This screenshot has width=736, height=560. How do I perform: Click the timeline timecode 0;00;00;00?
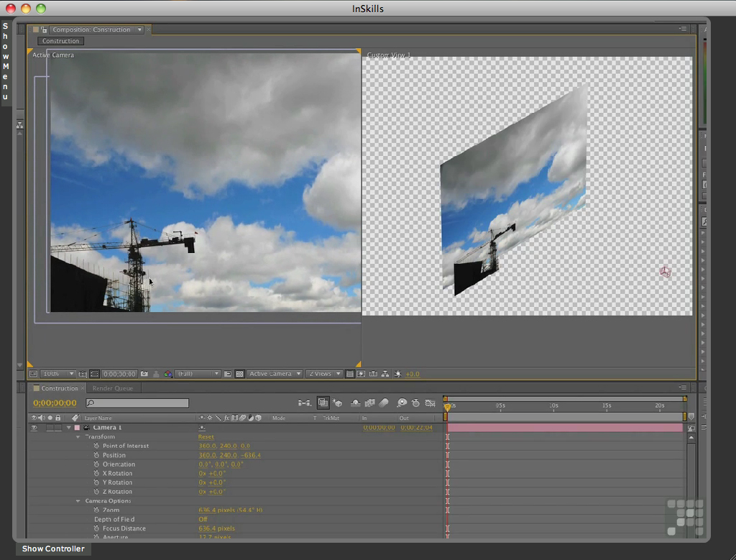pos(55,403)
